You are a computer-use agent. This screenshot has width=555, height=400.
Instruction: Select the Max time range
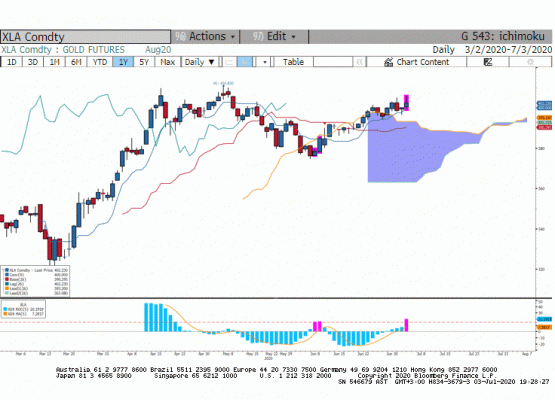(167, 62)
